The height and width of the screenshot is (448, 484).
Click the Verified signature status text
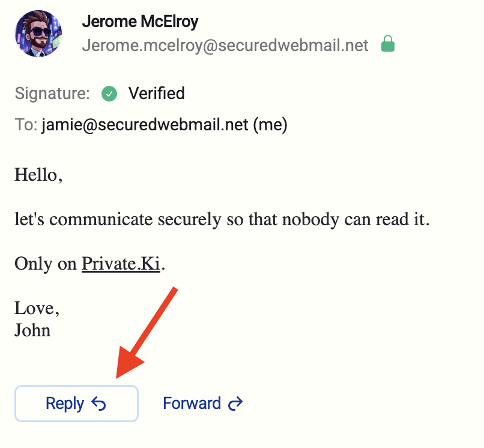[x=157, y=94]
